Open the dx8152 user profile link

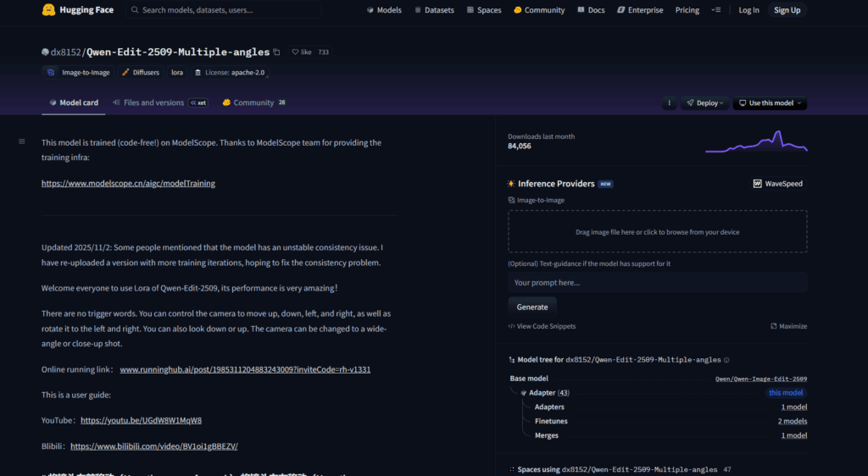[x=66, y=52]
